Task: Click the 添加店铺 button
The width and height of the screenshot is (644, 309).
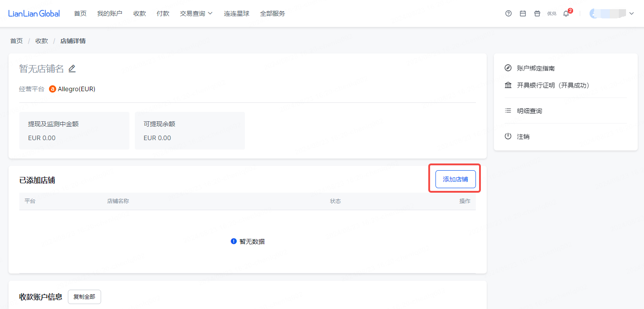Action: (x=455, y=179)
